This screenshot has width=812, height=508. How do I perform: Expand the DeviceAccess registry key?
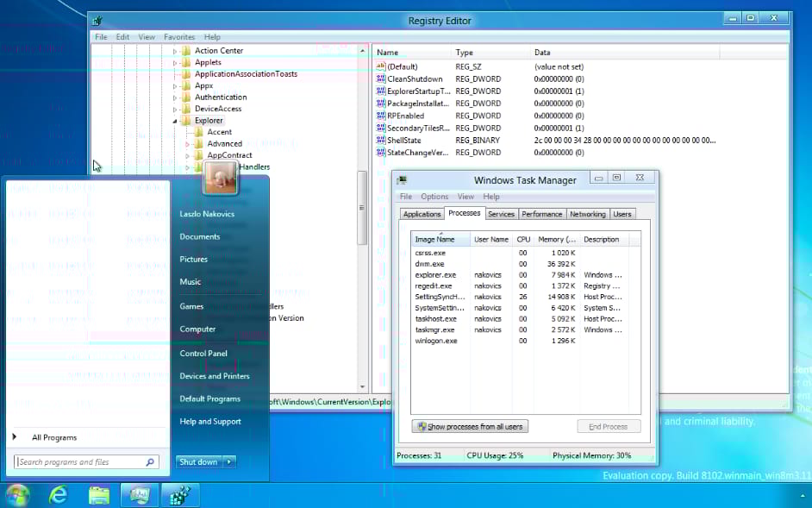click(175, 110)
